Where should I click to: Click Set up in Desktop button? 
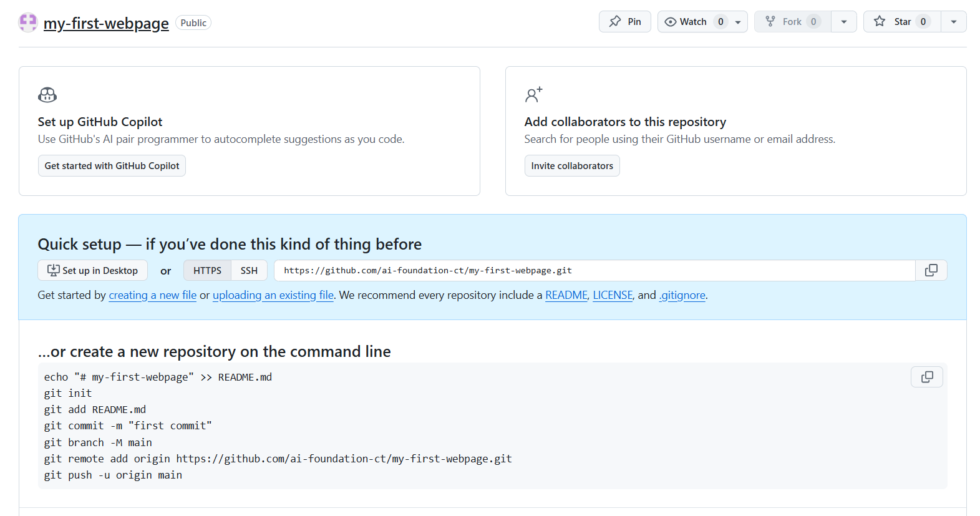pyautogui.click(x=93, y=270)
